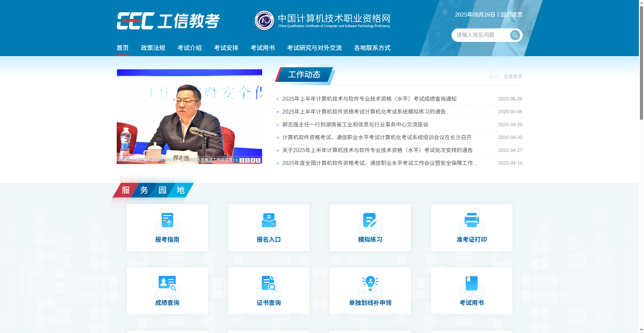Open the 考试介绍 navigation menu
The width and height of the screenshot is (644, 333).
(190, 48)
